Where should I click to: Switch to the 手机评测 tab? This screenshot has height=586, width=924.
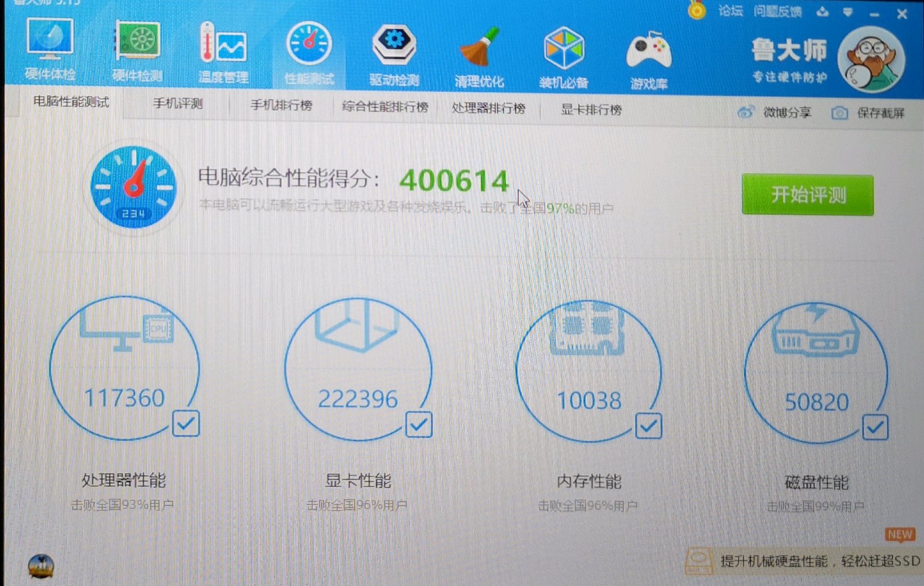pyautogui.click(x=178, y=104)
